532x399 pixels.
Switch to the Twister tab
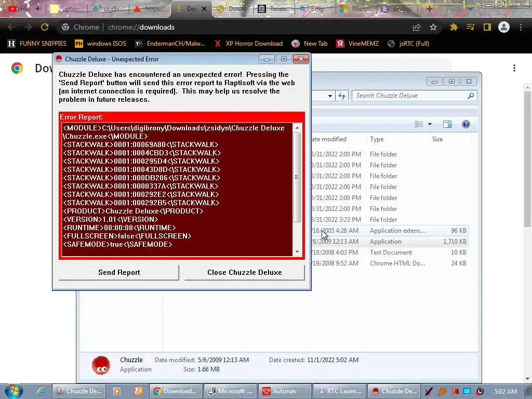coord(274,8)
